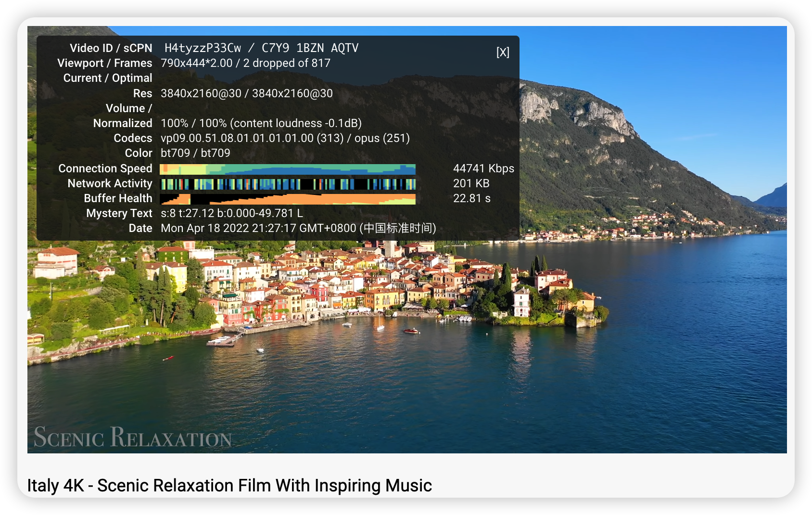
Task: Click the Connection Speed graph
Action: coord(288,169)
